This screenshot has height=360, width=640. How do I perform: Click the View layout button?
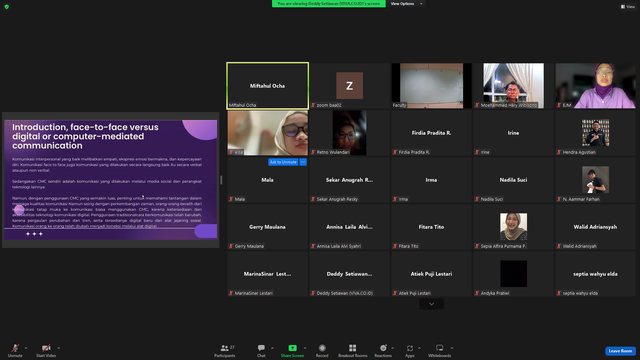click(628, 7)
